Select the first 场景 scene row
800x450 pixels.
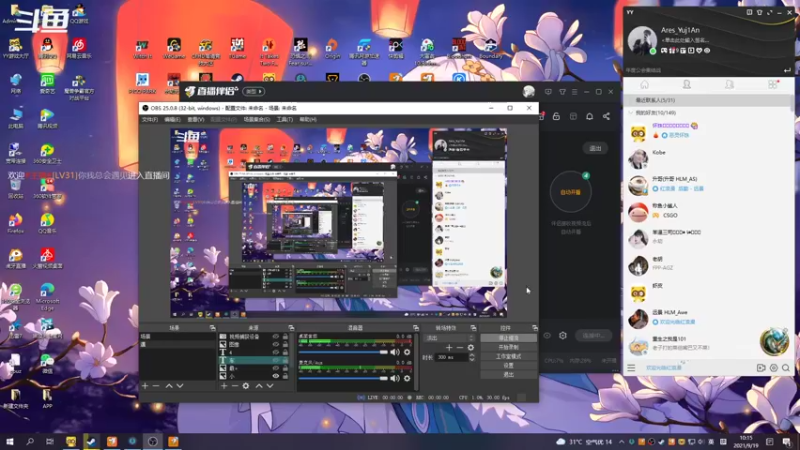click(178, 336)
